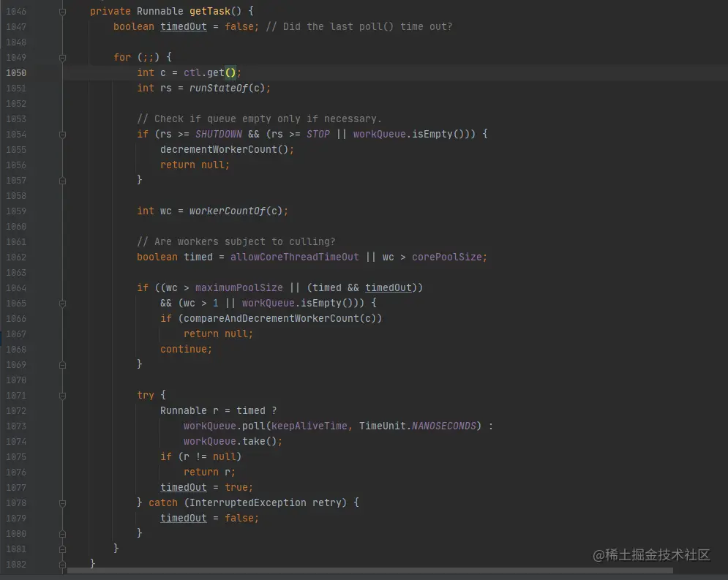Click the SHUTDOWN constant
The width and height of the screenshot is (728, 580).
(x=219, y=134)
